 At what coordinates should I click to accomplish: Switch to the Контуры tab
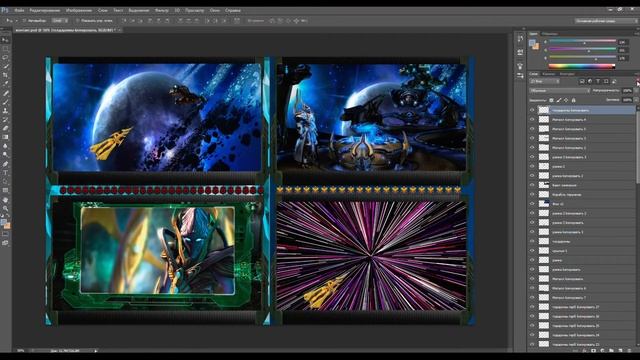[567, 74]
